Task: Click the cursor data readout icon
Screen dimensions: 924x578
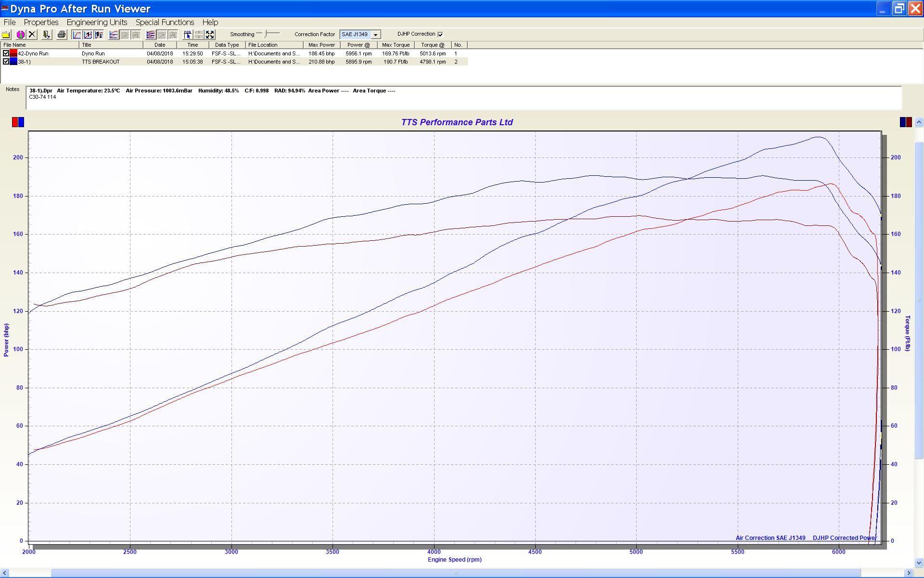Action: [x=187, y=35]
